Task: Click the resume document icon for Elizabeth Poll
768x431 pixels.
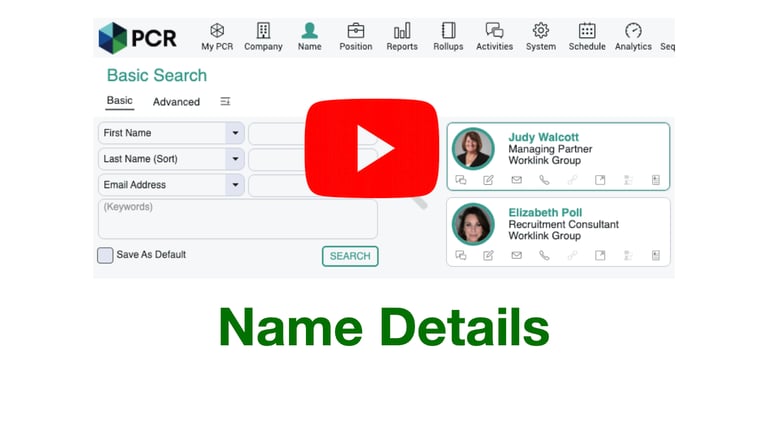Action: coord(656,255)
